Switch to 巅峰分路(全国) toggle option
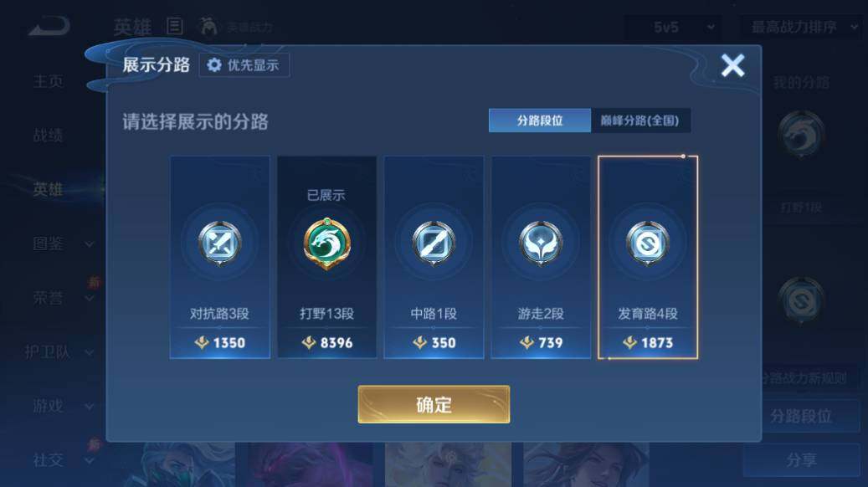This screenshot has width=868, height=487. click(x=640, y=120)
